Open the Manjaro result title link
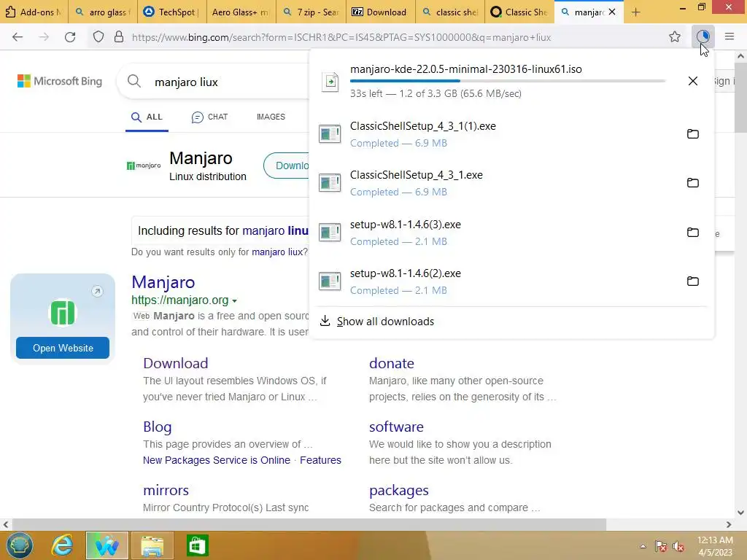The image size is (747, 560). coord(163,282)
